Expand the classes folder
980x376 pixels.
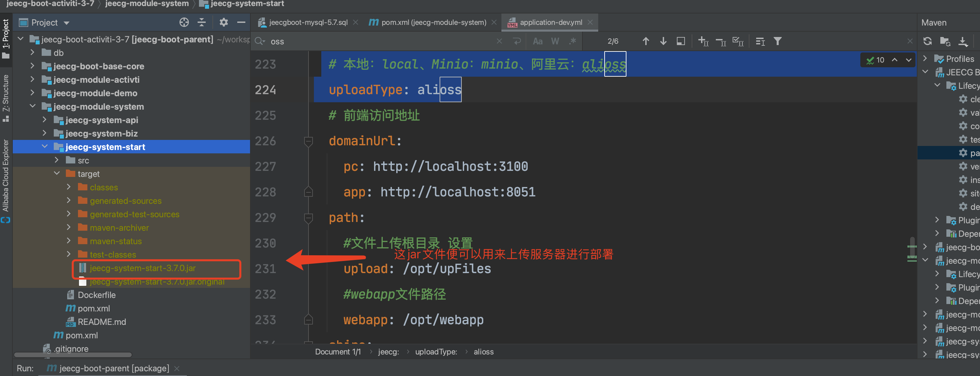[x=69, y=187]
